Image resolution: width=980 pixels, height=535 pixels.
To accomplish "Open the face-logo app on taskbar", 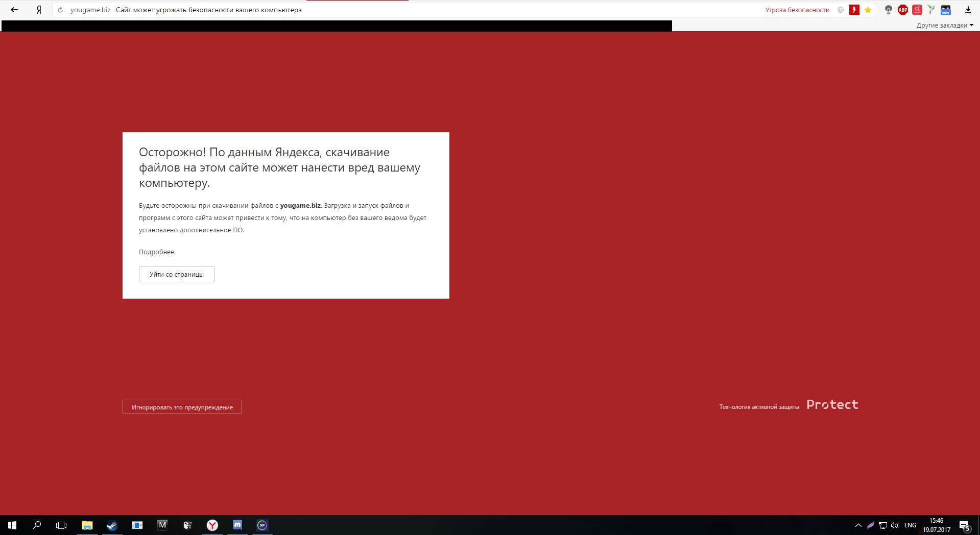I will 187,525.
